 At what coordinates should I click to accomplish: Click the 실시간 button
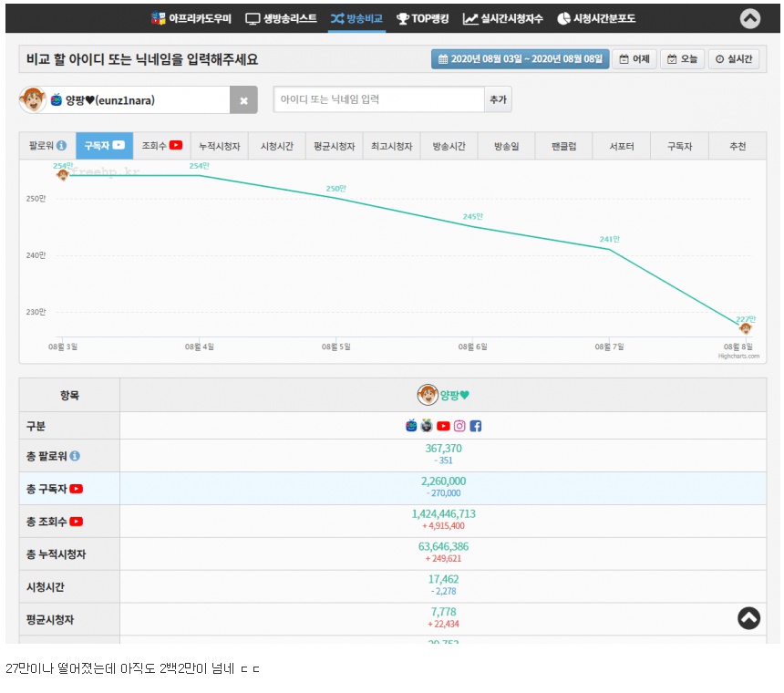734,59
